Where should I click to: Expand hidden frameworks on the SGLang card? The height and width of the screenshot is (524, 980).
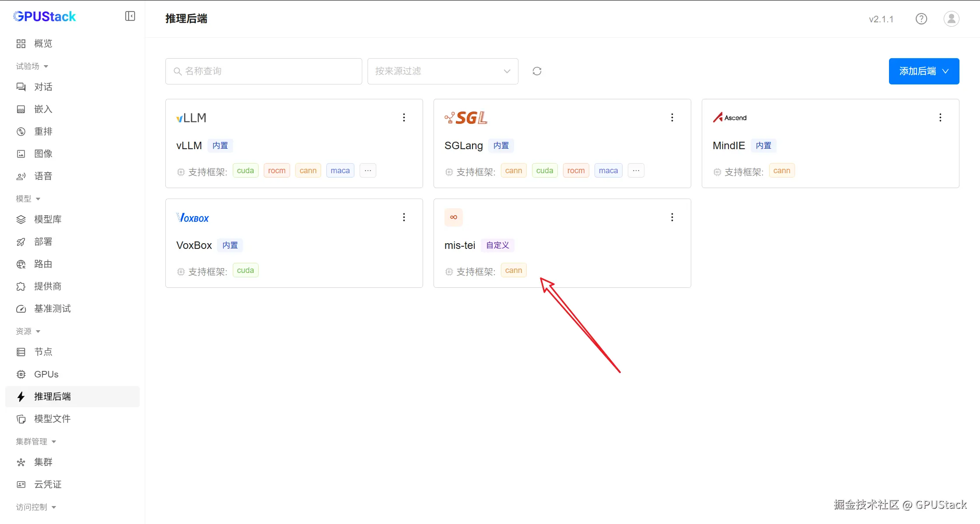(636, 171)
